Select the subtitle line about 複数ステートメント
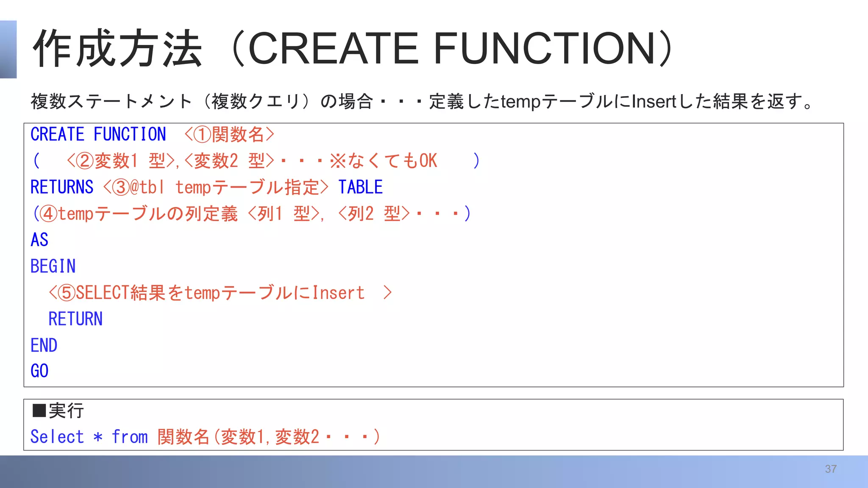 [x=422, y=102]
